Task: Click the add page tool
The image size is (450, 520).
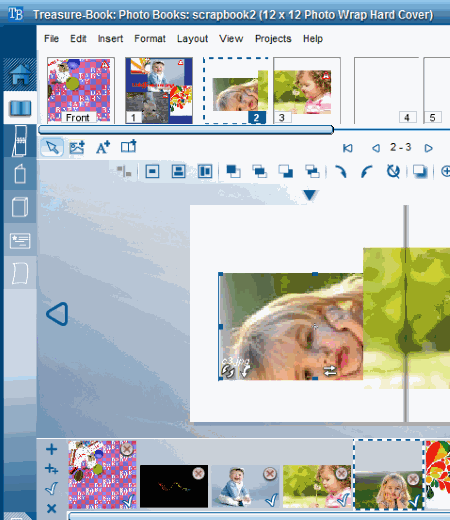Action: pos(129,146)
